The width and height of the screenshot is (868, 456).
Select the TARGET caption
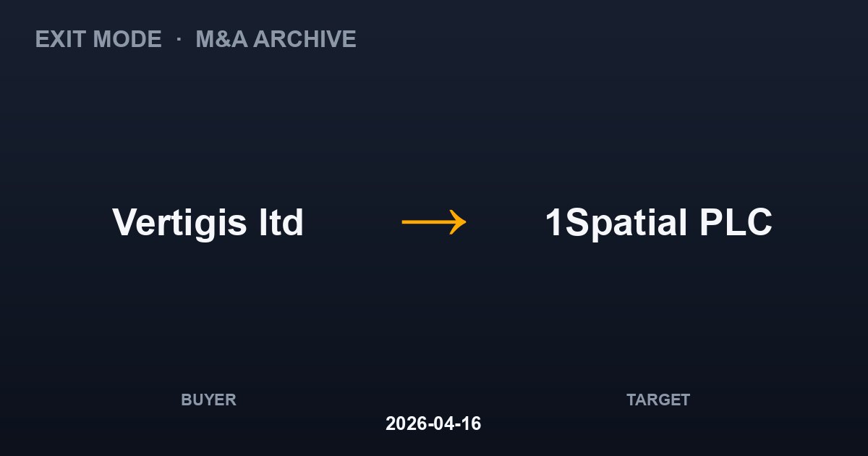tap(658, 400)
